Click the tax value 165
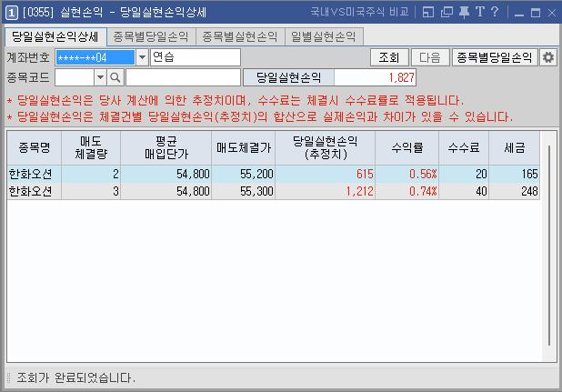This screenshot has height=392, width=562. pyautogui.click(x=529, y=174)
